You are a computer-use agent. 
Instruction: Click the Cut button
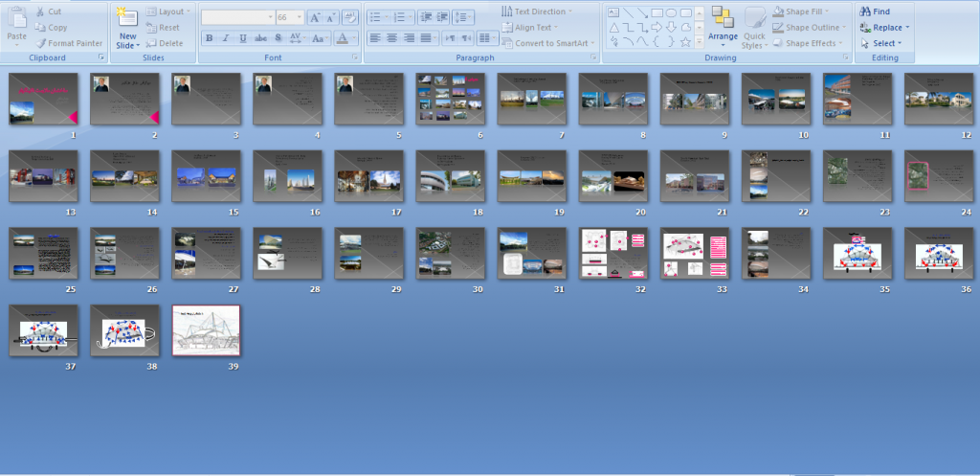49,11
